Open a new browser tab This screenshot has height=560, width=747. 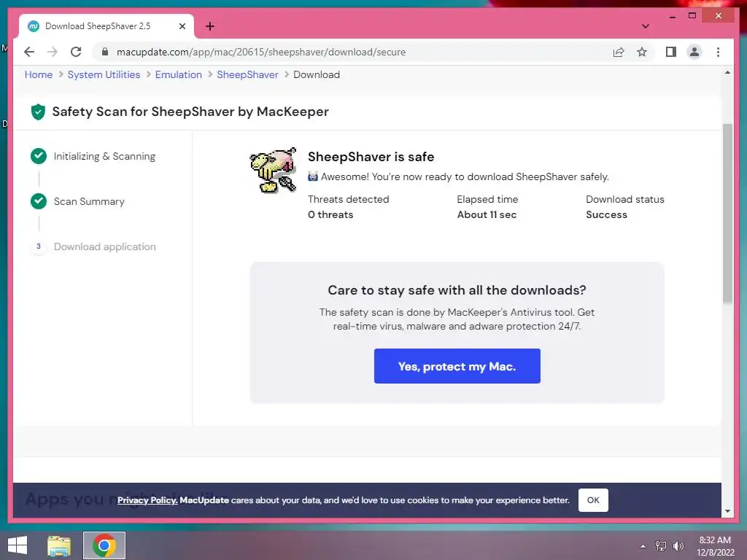(x=210, y=26)
